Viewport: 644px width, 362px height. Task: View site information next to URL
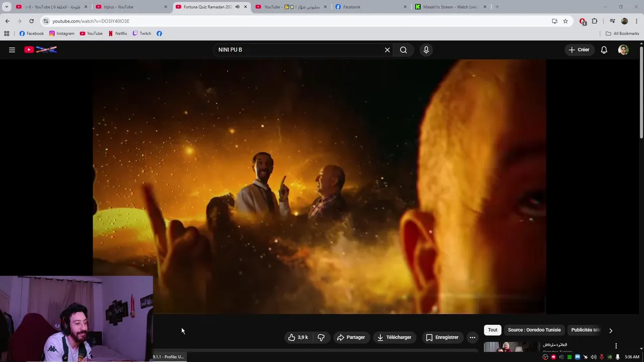pyautogui.click(x=46, y=21)
